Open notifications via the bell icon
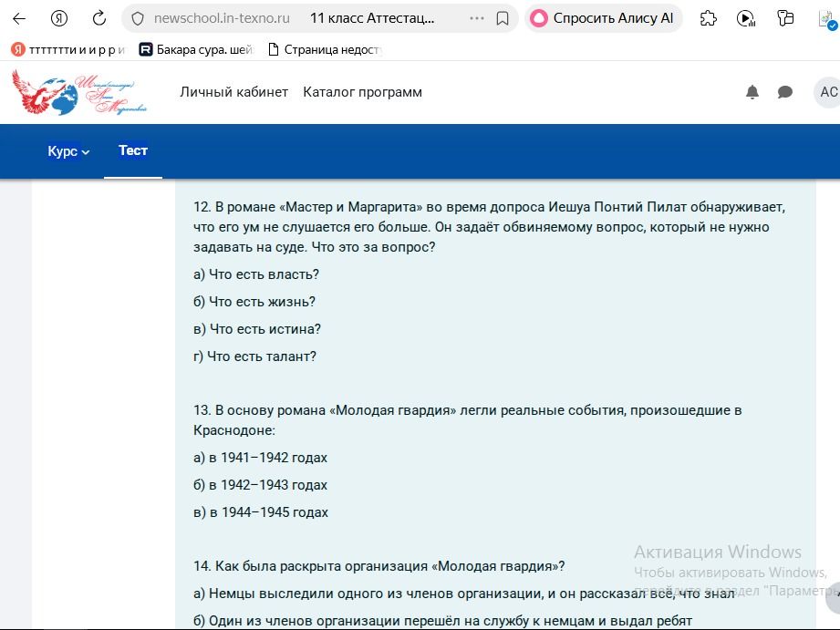 click(752, 92)
